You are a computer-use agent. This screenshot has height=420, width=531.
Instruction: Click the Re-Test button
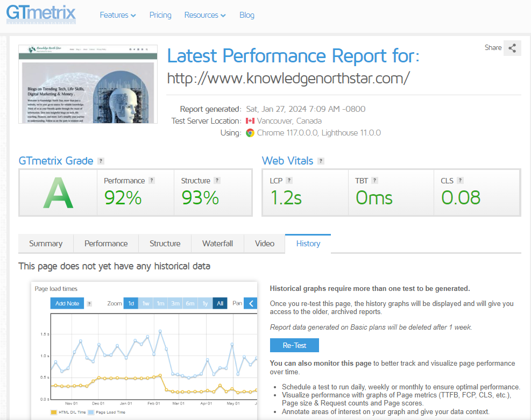click(294, 345)
